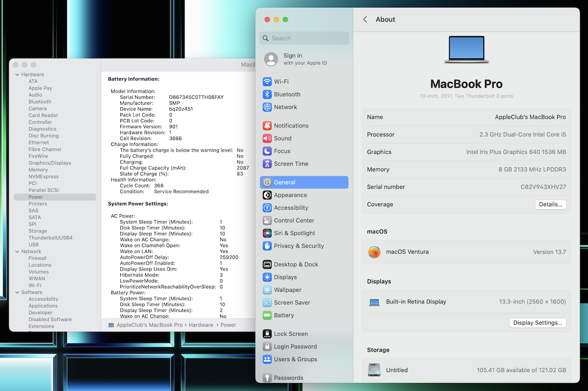
Task: Open the Control Center icon
Action: click(x=267, y=221)
